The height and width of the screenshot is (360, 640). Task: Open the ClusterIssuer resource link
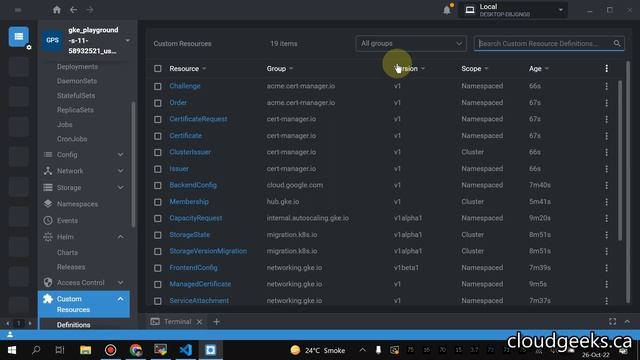[190, 152]
